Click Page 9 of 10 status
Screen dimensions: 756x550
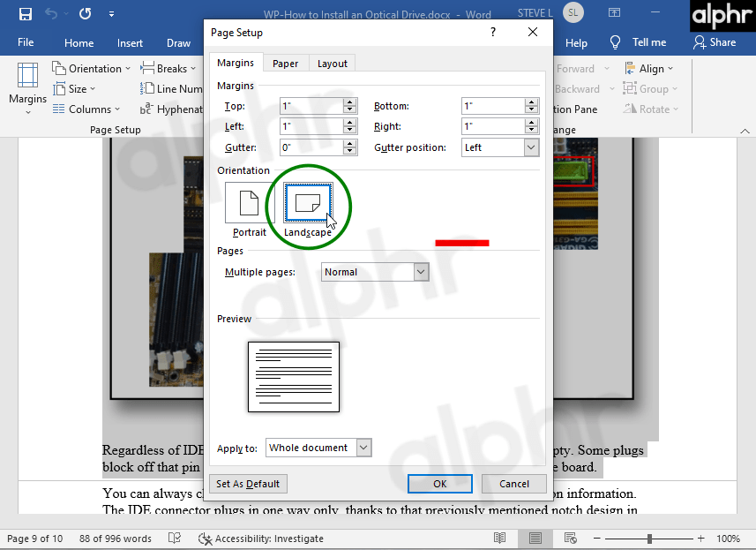point(34,539)
